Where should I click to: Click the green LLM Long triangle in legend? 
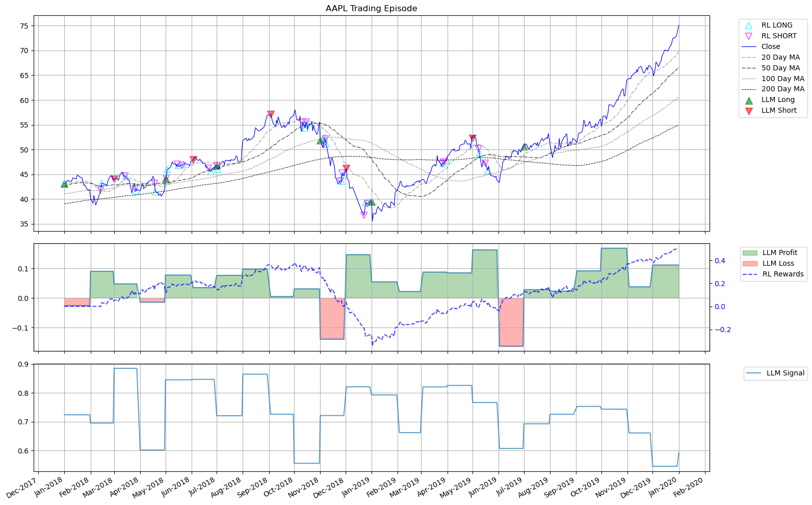748,100
